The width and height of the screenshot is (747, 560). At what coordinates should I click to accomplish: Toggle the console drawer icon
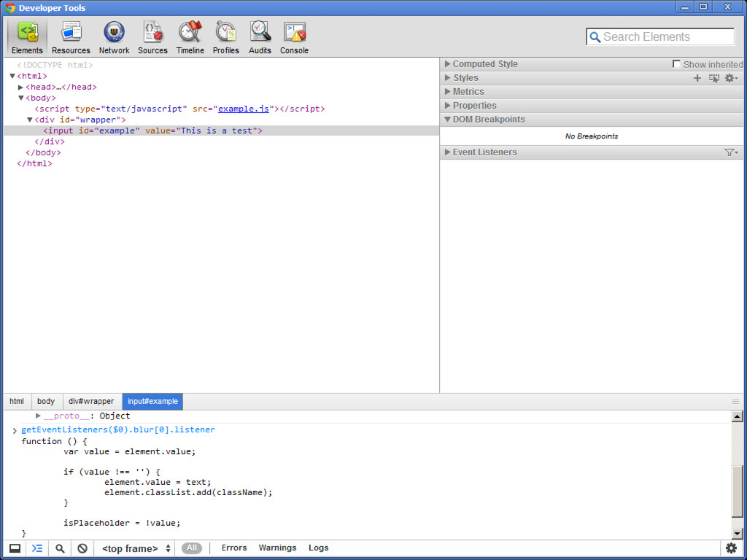(x=36, y=548)
